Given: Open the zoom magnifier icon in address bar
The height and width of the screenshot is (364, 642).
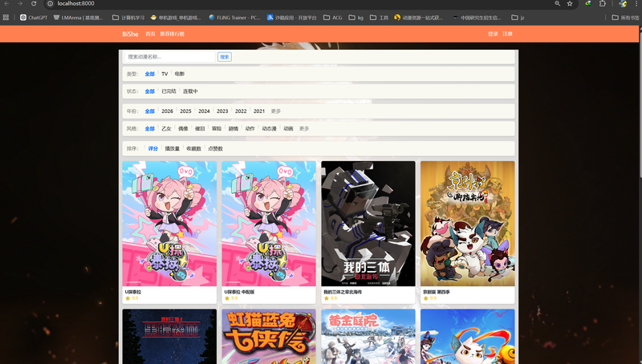Looking at the screenshot, I should tap(557, 3).
